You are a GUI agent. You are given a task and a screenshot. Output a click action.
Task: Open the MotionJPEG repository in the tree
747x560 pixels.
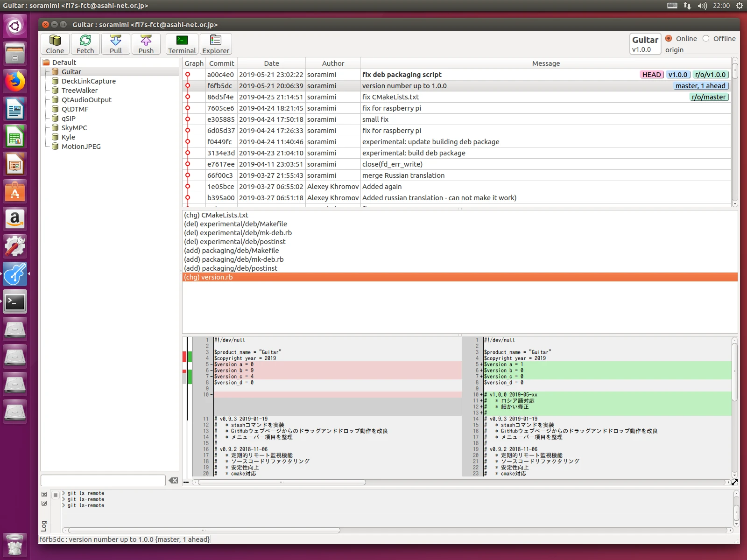point(81,147)
